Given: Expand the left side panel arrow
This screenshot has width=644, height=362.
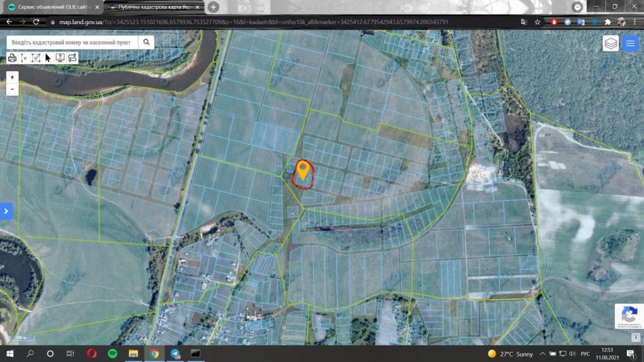Looking at the screenshot, I should click(6, 211).
